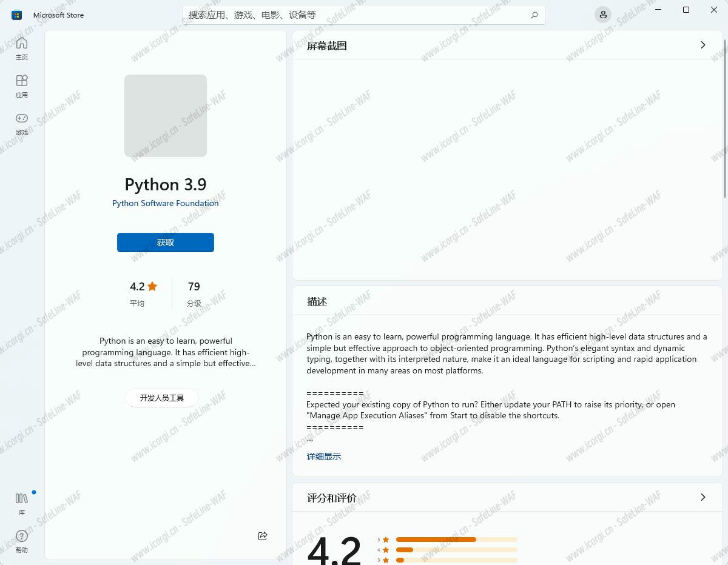The width and height of the screenshot is (728, 565).
Task: Go to the 主页 home section
Action: (22, 48)
